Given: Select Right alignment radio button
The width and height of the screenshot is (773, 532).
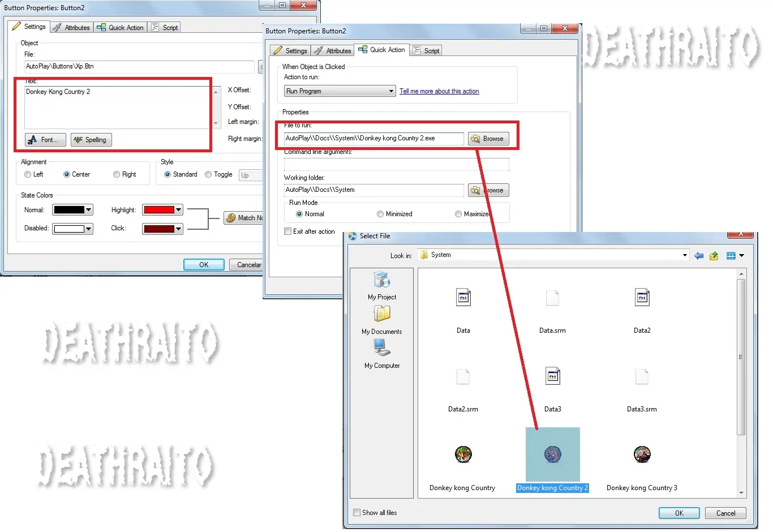Looking at the screenshot, I should pyautogui.click(x=117, y=174).
